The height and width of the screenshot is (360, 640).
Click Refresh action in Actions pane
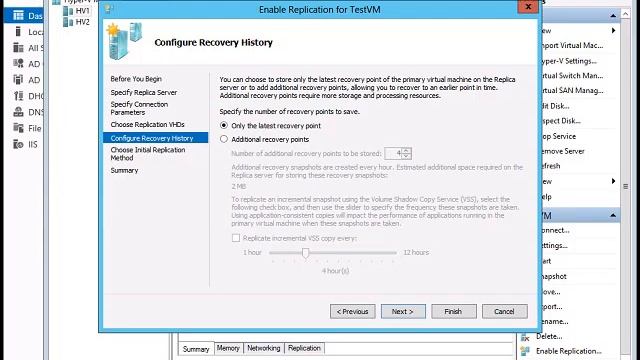point(551,166)
